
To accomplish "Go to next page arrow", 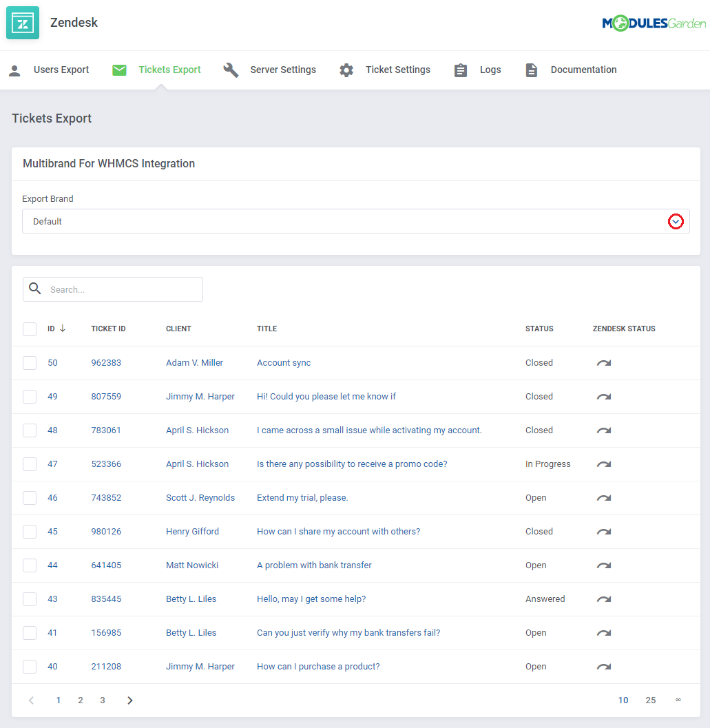I will pos(130,700).
